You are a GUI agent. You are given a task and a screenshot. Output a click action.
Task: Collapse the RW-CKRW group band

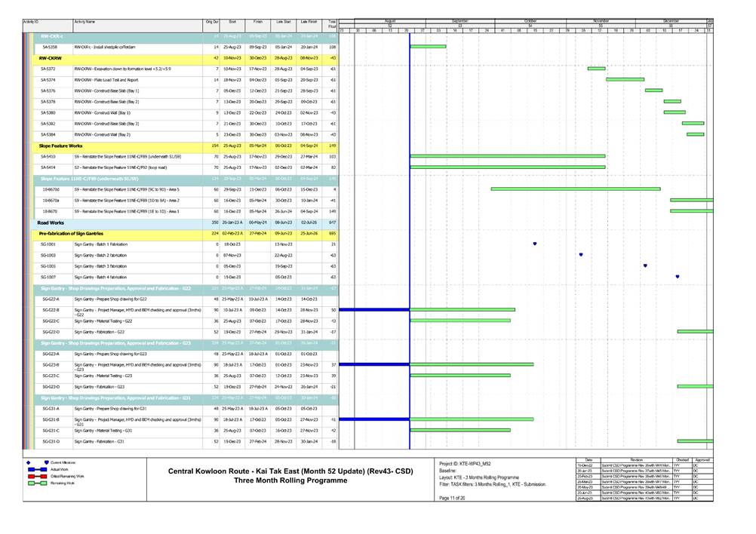coord(51,57)
